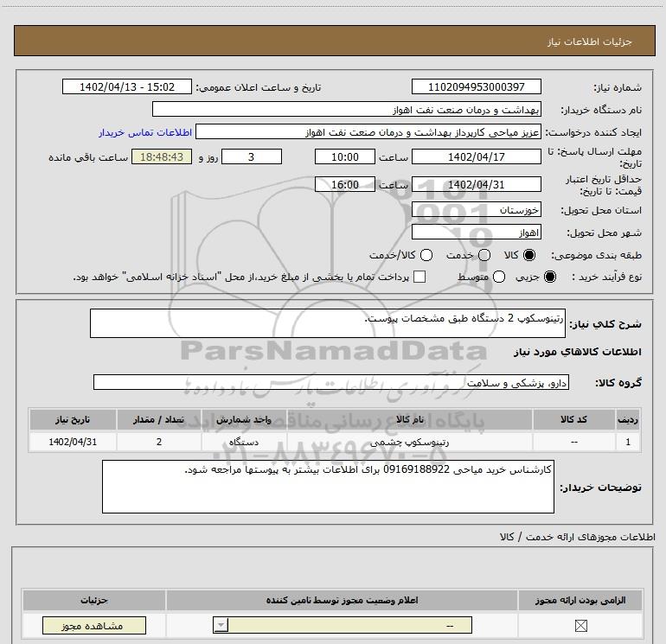Choose جزیی purchase process type
The width and height of the screenshot is (666, 644).
tap(549, 277)
